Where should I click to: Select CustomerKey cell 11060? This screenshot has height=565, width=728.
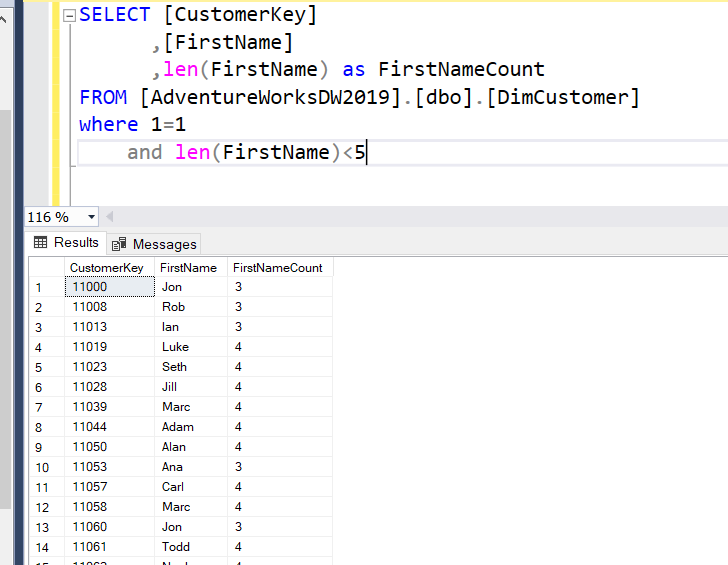tap(110, 526)
